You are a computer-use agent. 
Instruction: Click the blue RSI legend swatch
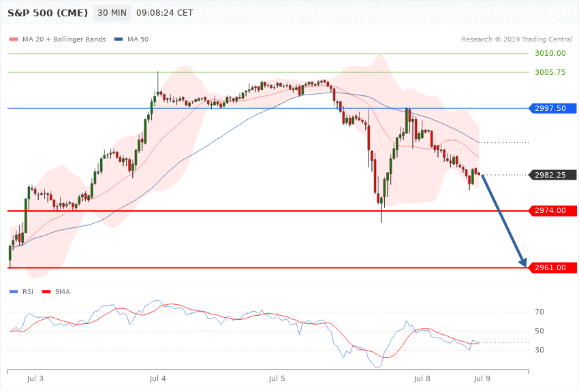pyautogui.click(x=14, y=292)
